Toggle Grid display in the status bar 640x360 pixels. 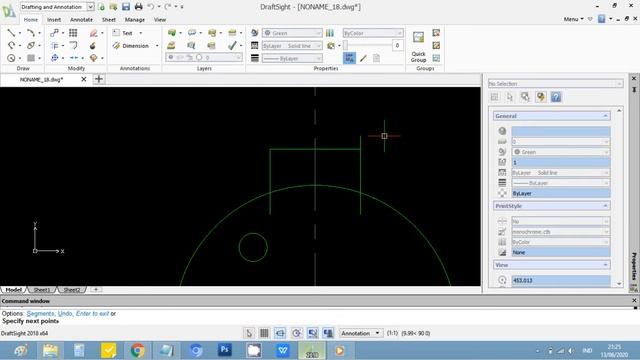264,333
